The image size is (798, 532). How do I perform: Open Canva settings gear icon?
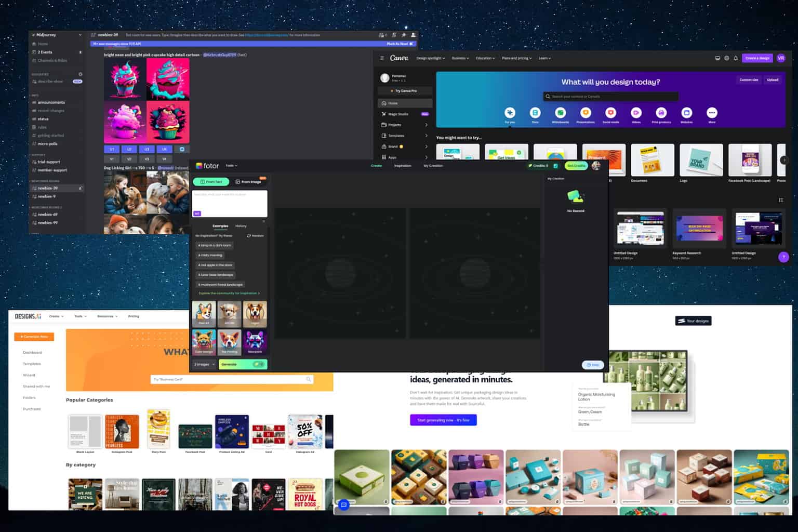(x=727, y=58)
